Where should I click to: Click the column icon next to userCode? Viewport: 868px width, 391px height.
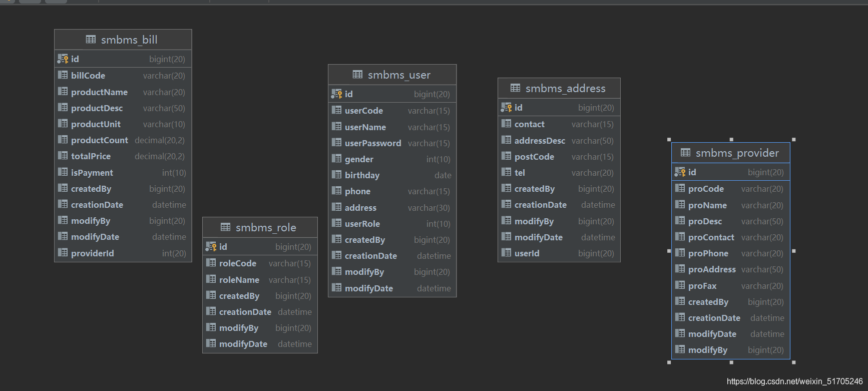click(336, 110)
